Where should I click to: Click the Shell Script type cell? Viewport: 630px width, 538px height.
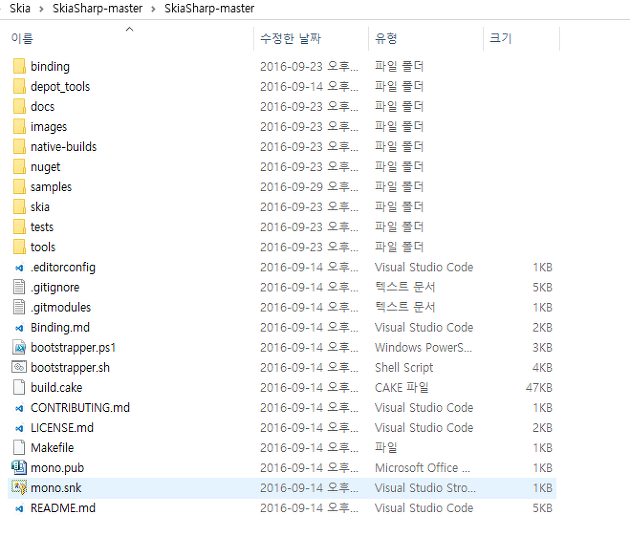tap(404, 368)
